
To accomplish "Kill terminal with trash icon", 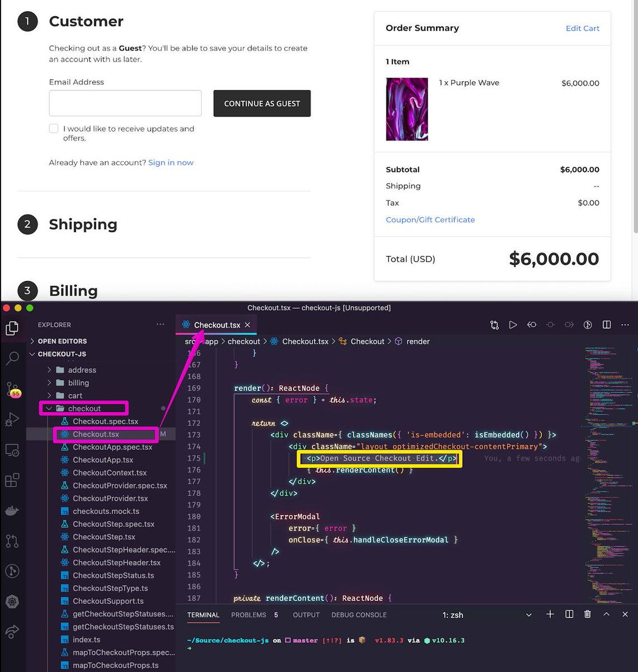I will click(x=588, y=614).
